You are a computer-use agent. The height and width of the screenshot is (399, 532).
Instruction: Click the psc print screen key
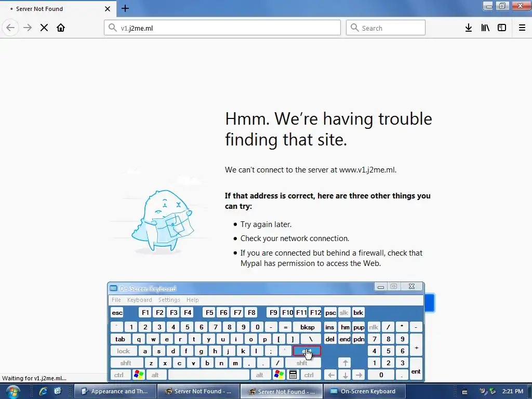point(330,312)
